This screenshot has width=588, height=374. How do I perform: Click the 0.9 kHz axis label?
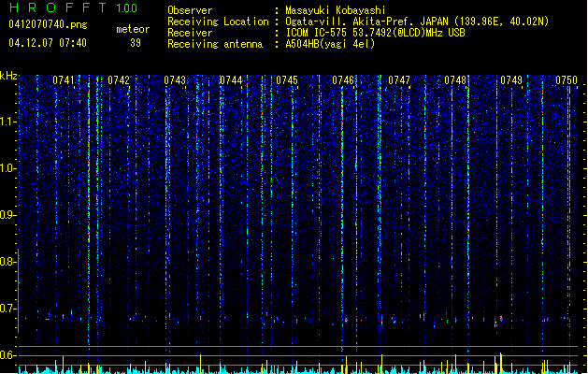click(x=7, y=215)
